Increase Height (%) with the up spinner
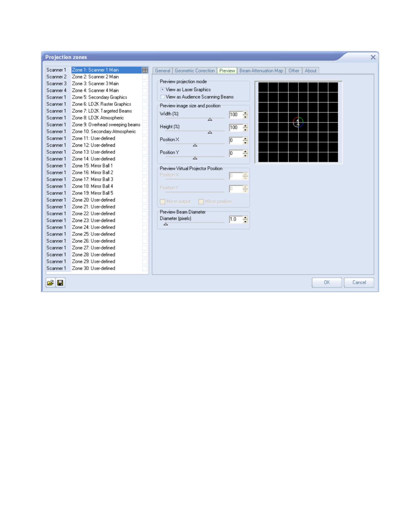Screen dimensions: 411x532 (x=245, y=126)
